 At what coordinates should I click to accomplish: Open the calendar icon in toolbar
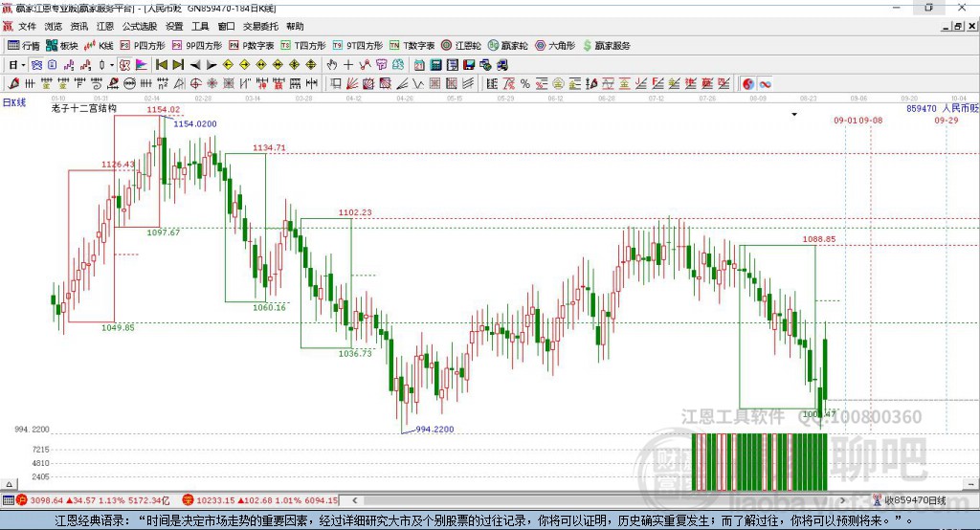419,65
